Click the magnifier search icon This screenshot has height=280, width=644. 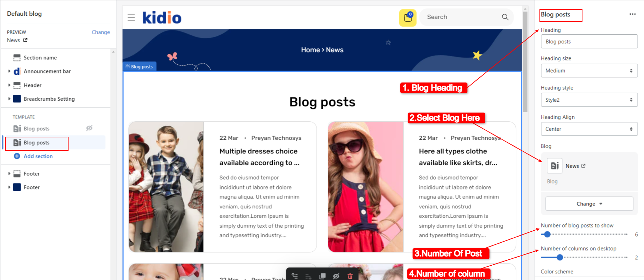coord(505,17)
